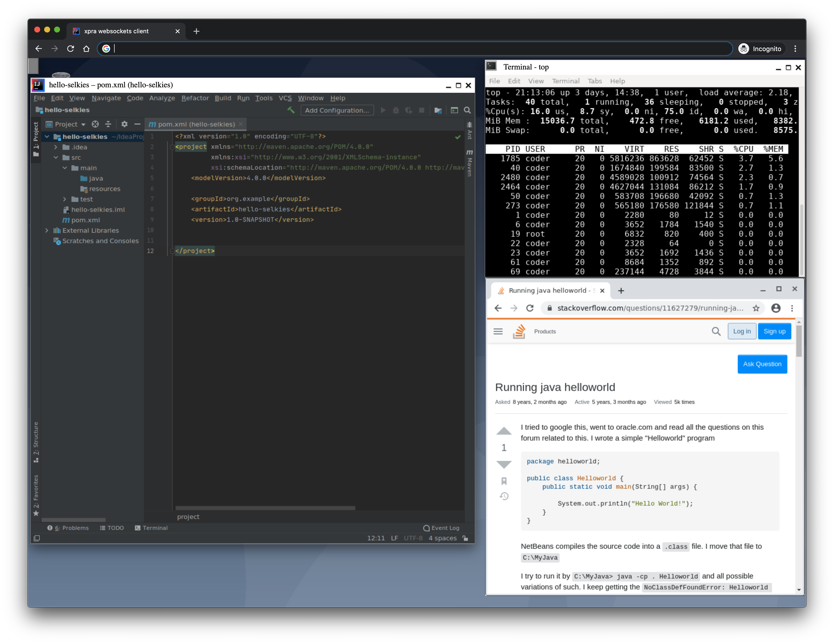Open the StackOverflow hamburger menu

coord(498,331)
